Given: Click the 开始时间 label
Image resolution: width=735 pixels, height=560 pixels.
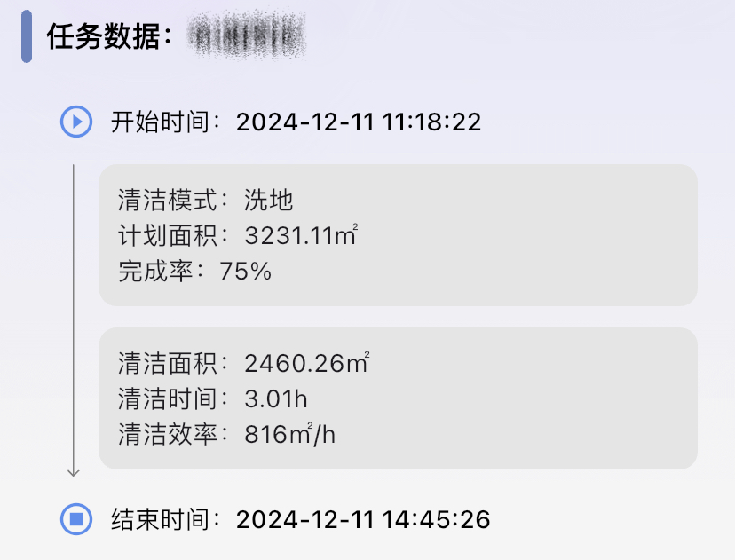Looking at the screenshot, I should pos(165,122).
